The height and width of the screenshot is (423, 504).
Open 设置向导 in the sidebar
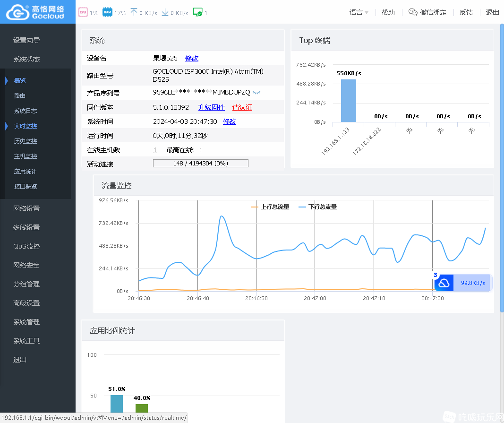26,40
